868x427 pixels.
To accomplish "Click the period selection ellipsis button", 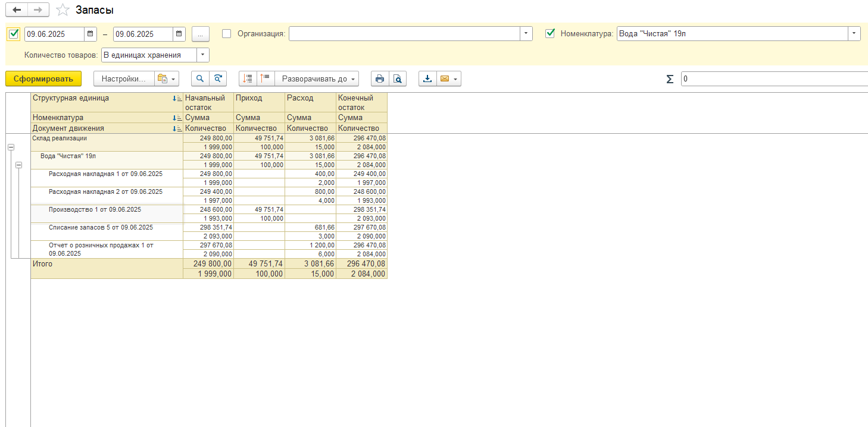I will 201,34.
